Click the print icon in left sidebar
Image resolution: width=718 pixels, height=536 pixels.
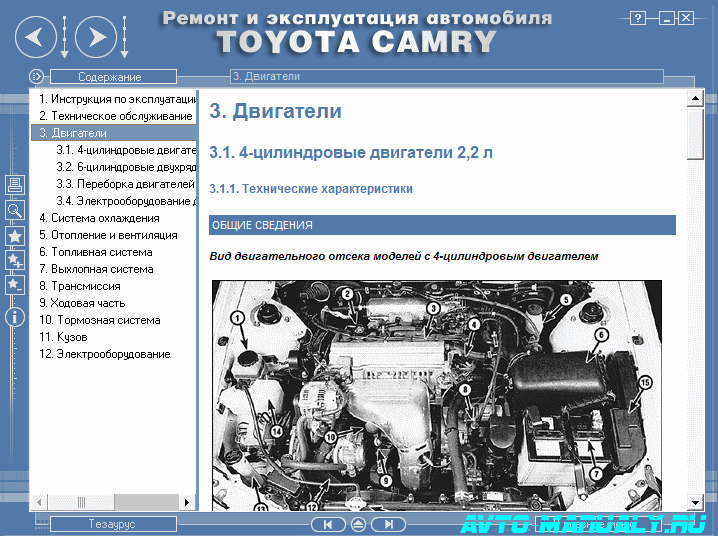(x=15, y=185)
